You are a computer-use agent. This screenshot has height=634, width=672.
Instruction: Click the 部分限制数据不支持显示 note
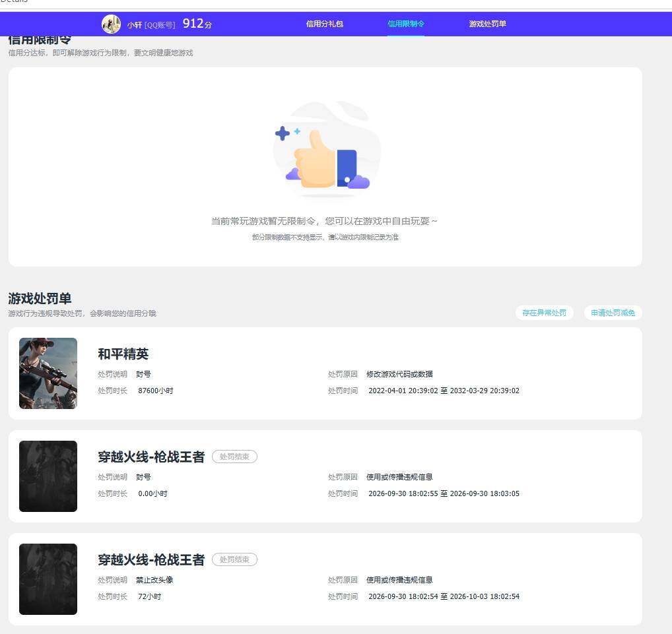(x=325, y=237)
